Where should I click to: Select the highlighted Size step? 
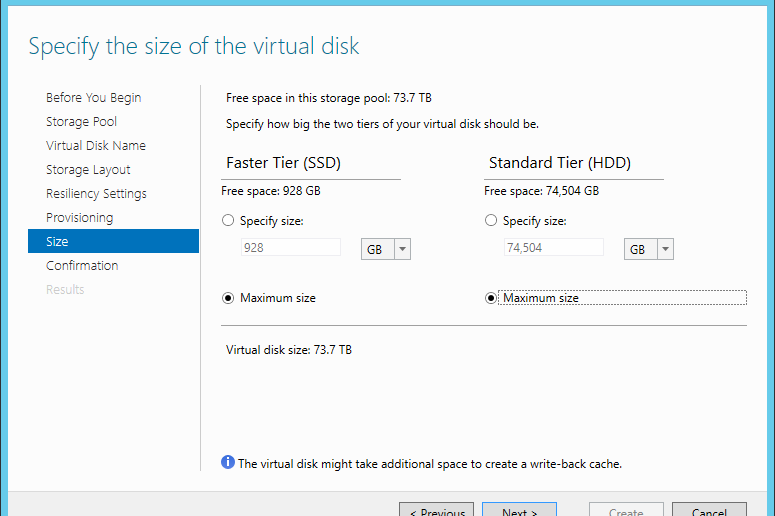113,241
